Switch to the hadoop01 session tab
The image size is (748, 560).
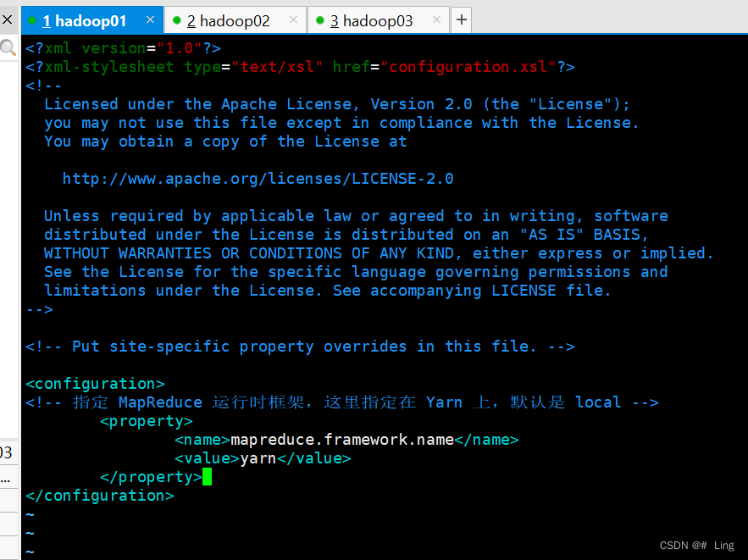pyautogui.click(x=92, y=20)
